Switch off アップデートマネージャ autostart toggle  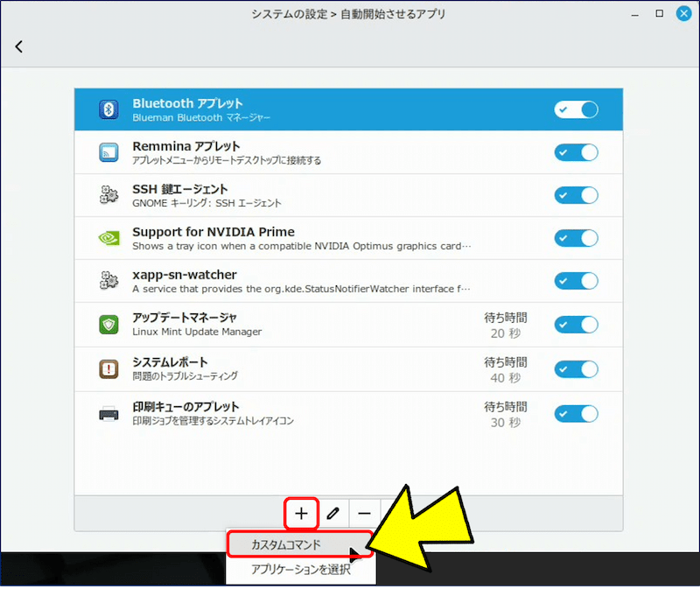tap(576, 325)
